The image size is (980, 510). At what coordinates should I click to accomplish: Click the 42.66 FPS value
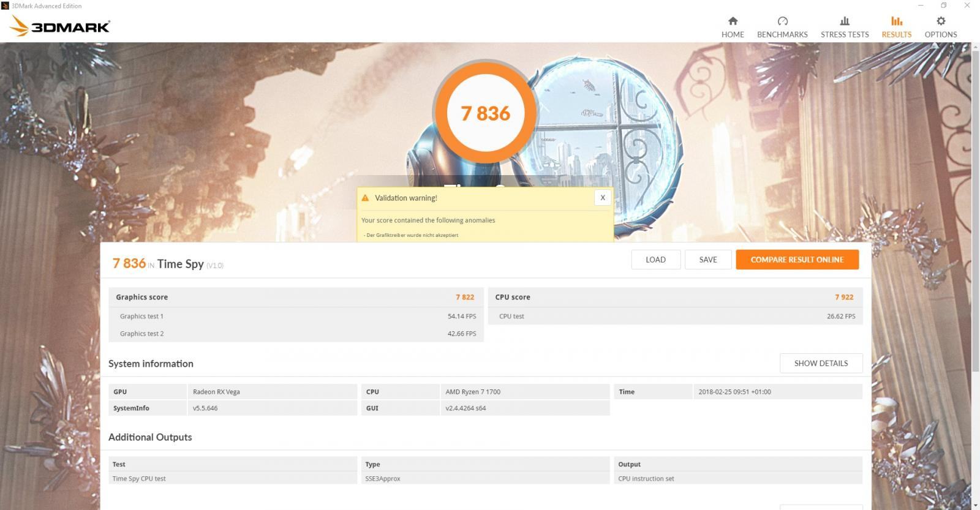tap(462, 334)
